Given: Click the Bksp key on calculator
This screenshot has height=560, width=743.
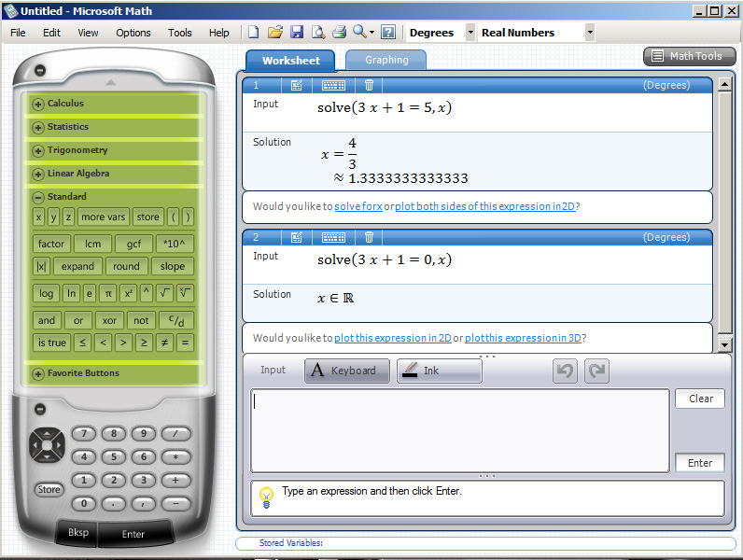Looking at the screenshot, I should [x=78, y=533].
